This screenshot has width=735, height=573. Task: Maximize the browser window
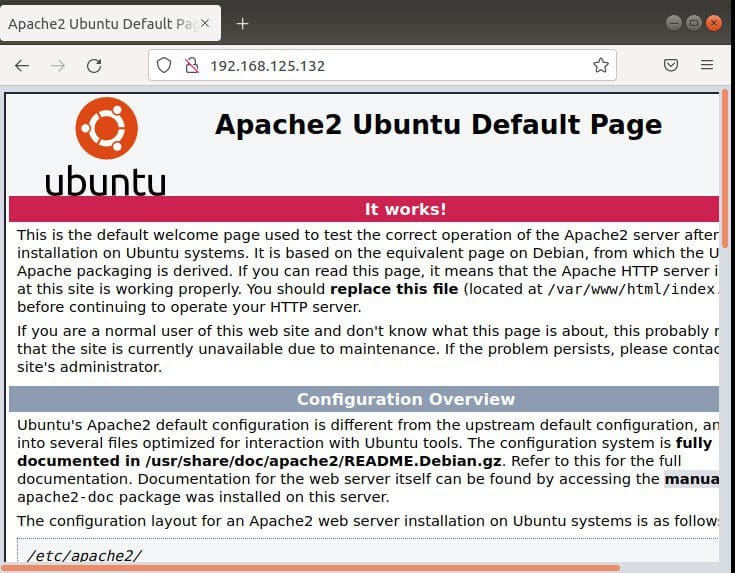(x=694, y=23)
